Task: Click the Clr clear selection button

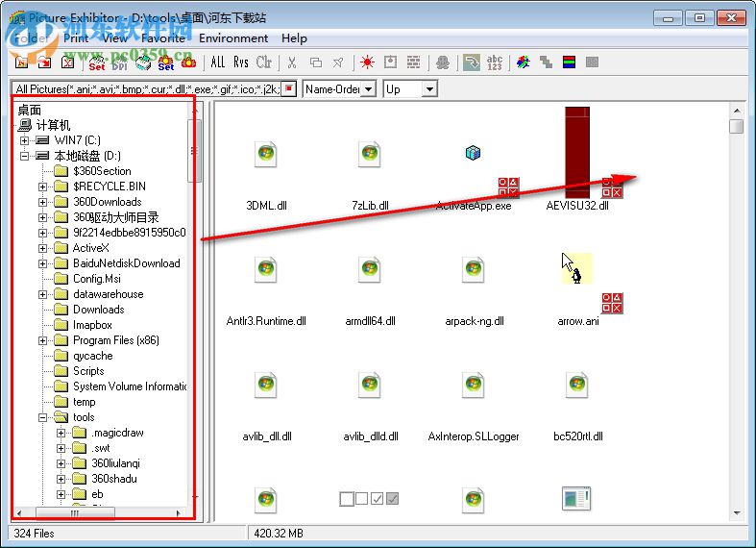Action: pyautogui.click(x=264, y=62)
